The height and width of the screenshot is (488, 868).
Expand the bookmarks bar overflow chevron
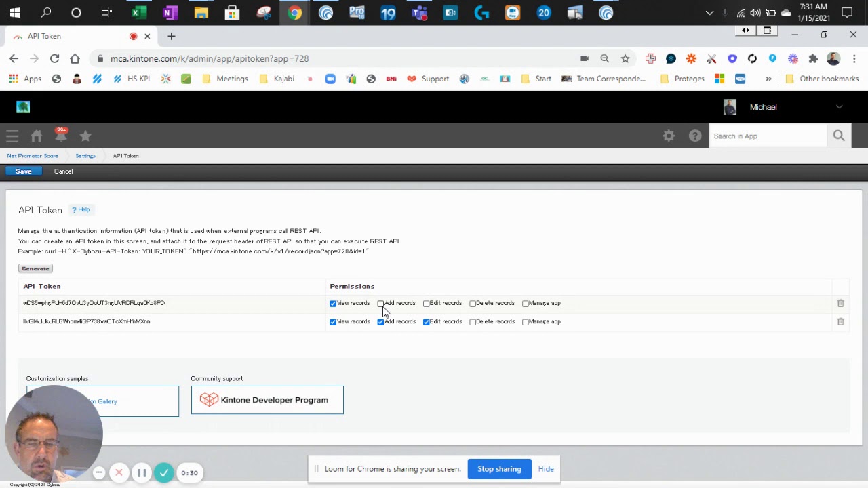768,79
